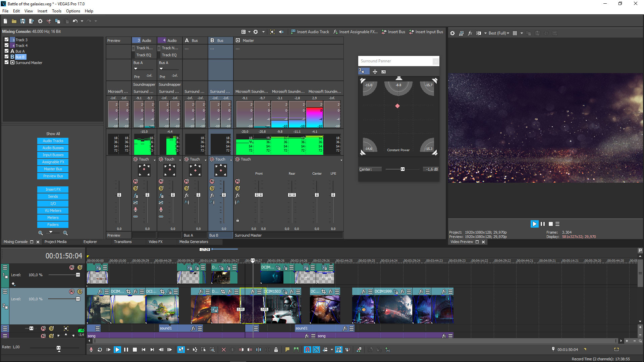Click the Save project icon

tap(23, 21)
